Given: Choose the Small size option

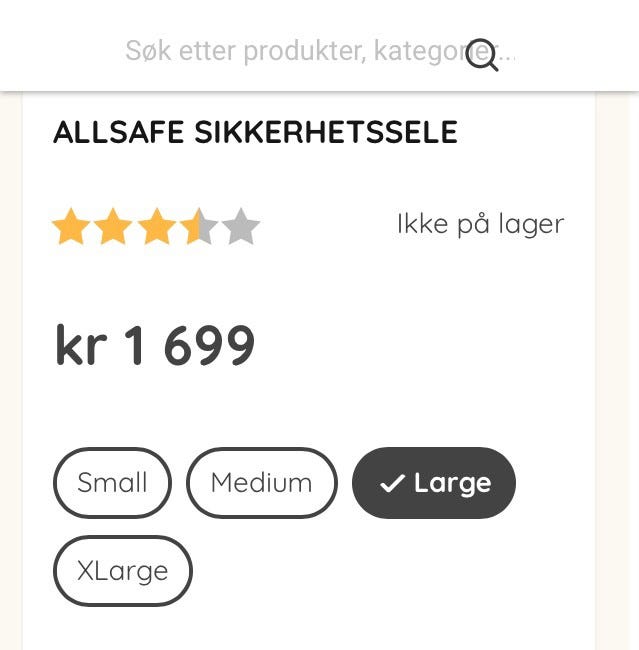Looking at the screenshot, I should [112, 483].
